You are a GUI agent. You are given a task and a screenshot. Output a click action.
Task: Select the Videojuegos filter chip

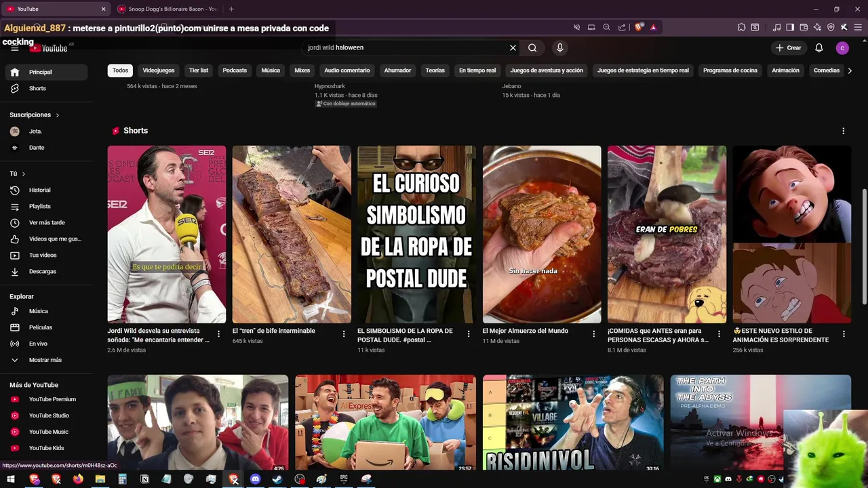tap(159, 70)
